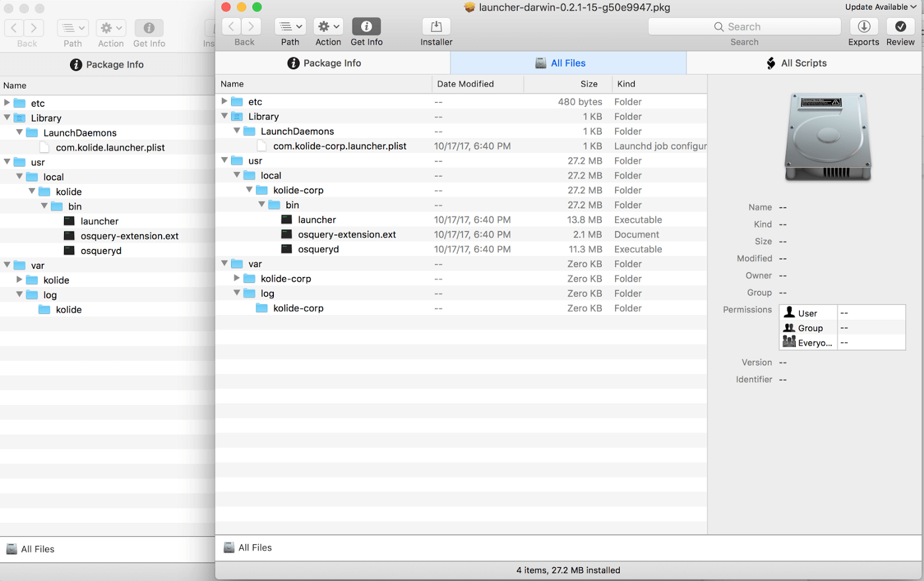The height and width of the screenshot is (581, 924).
Task: Open Path dropdown in the background window
Action: 73,28
